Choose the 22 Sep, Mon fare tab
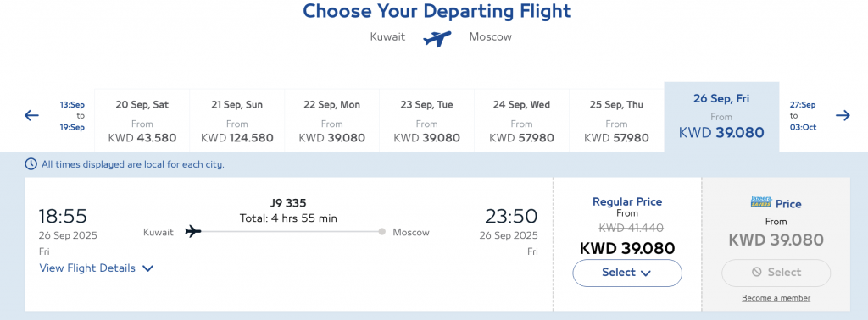 coord(332,120)
